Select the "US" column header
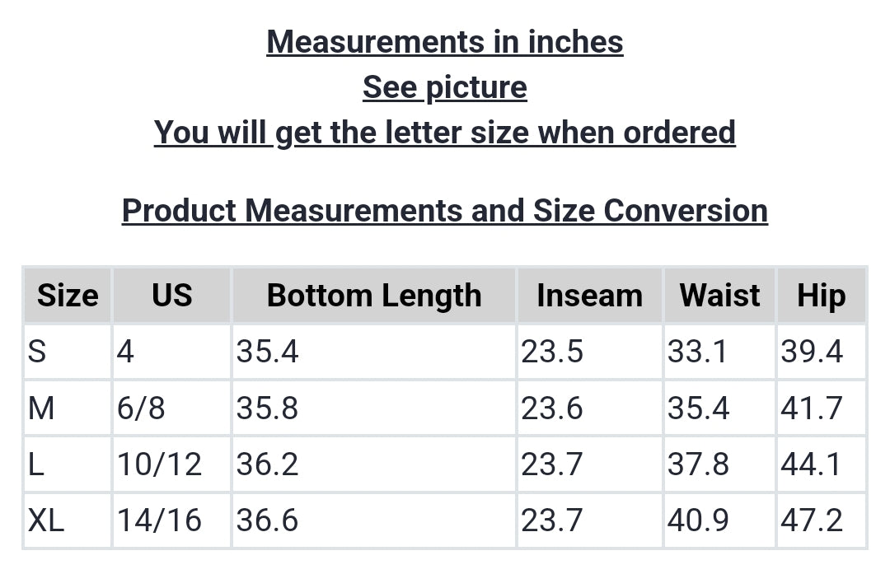Screen dimensions: 890x588 tap(171, 295)
